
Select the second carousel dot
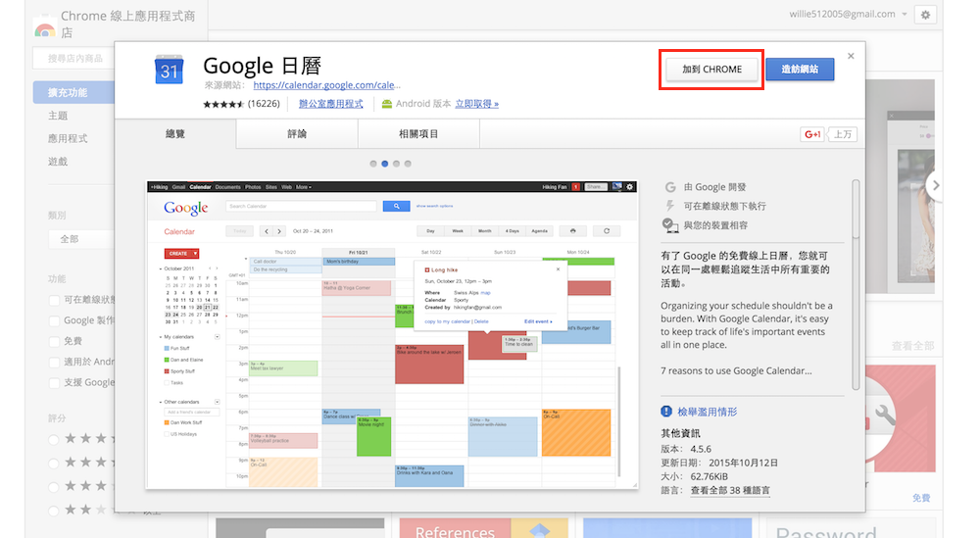click(x=384, y=164)
